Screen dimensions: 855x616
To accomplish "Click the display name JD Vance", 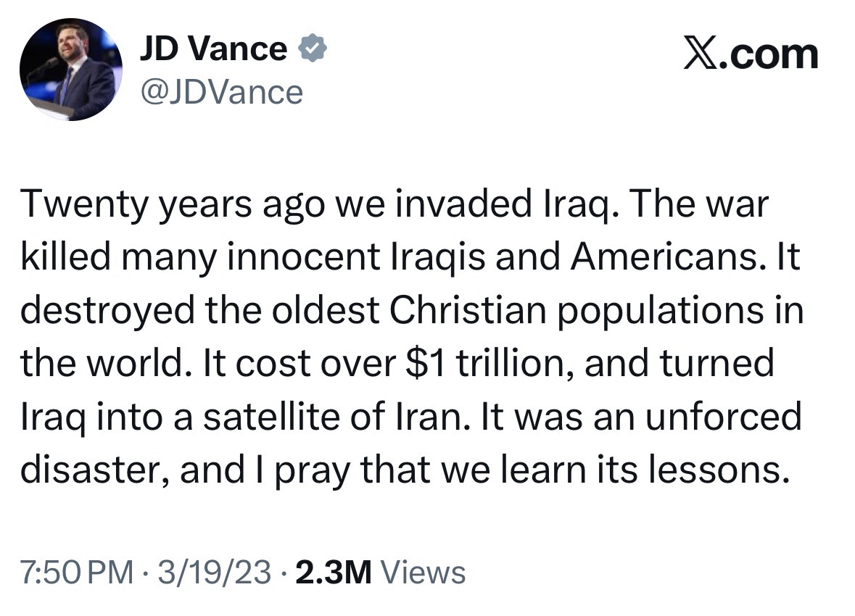I will coord(213,49).
